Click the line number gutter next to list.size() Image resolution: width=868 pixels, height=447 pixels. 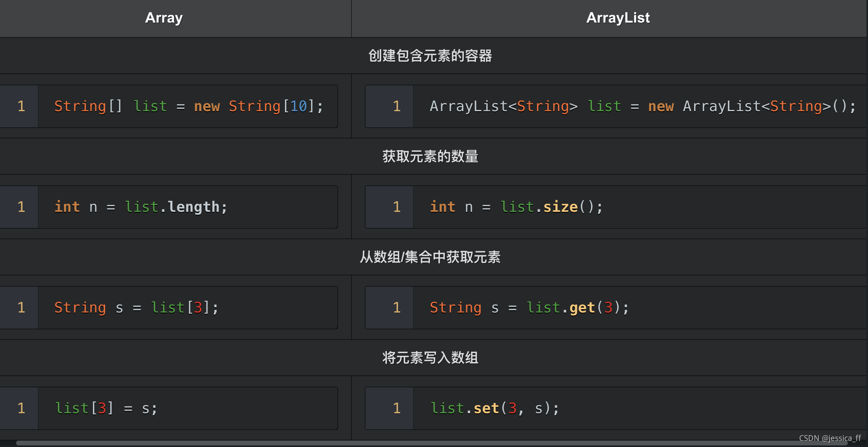[x=397, y=207]
